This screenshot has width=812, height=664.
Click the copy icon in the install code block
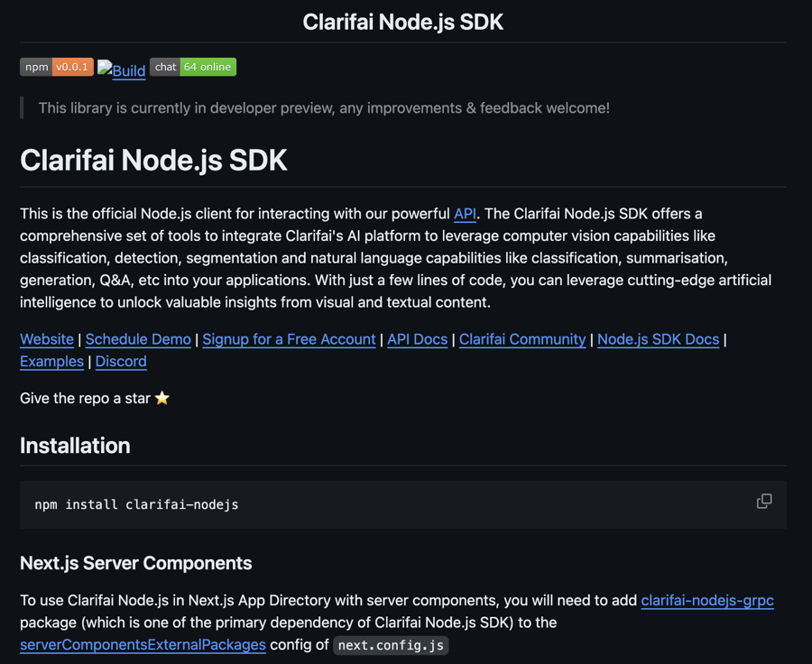tap(763, 502)
